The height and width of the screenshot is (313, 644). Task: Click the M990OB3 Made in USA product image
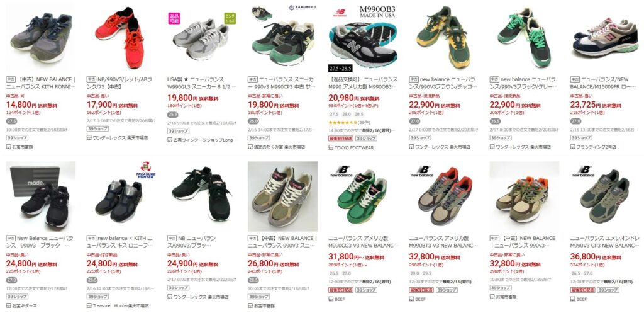pyautogui.click(x=363, y=37)
